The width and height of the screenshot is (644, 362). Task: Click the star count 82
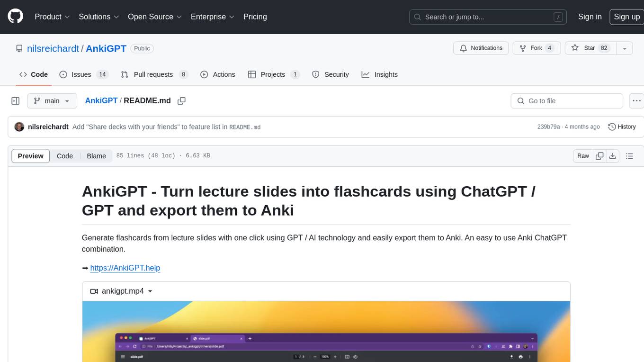[x=604, y=48]
